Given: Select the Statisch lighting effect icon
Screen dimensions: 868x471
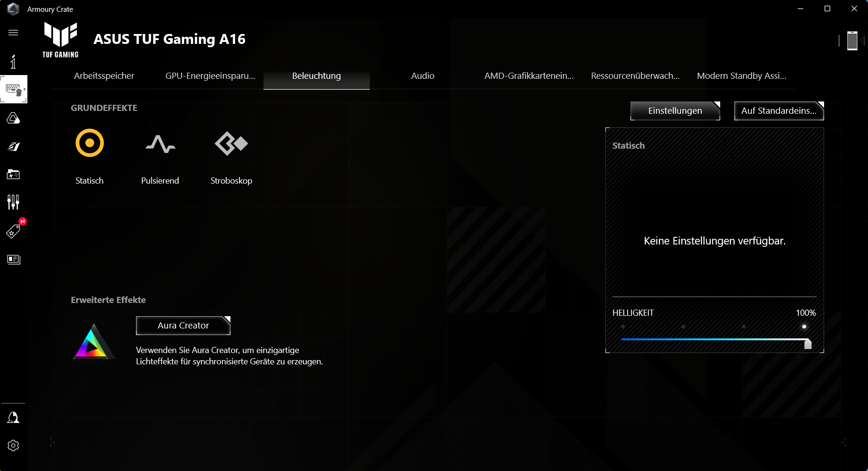Looking at the screenshot, I should pyautogui.click(x=90, y=143).
